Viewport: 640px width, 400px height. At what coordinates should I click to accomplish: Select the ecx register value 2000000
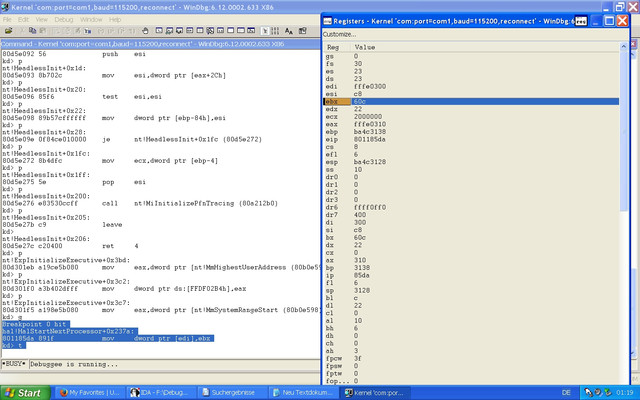368,116
